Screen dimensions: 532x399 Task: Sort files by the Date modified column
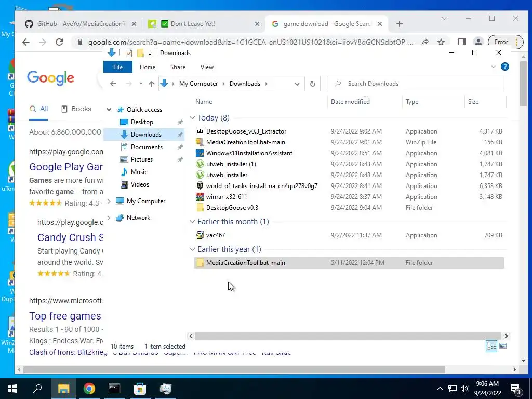pyautogui.click(x=350, y=102)
